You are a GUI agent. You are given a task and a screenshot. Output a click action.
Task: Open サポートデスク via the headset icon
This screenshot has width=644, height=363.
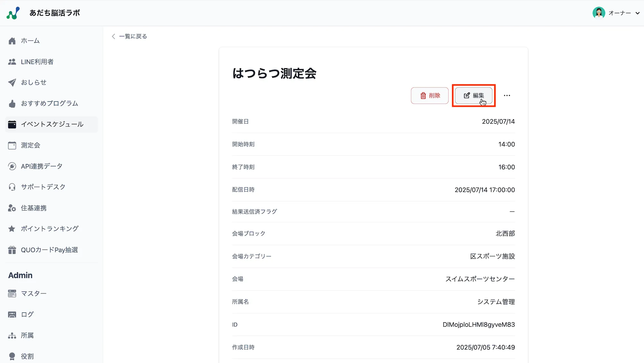tap(12, 187)
